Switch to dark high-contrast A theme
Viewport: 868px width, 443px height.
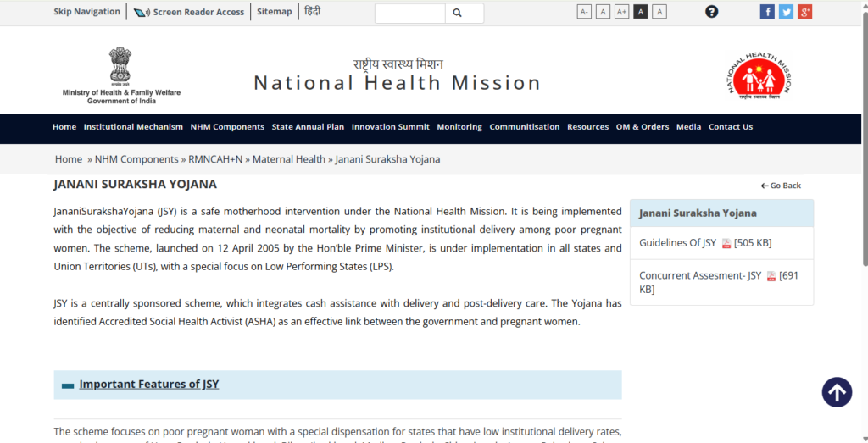(x=641, y=11)
